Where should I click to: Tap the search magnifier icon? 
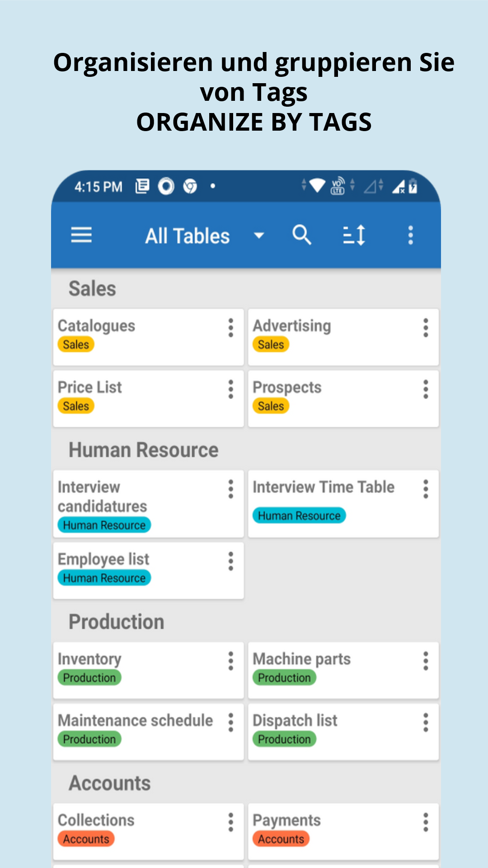[302, 235]
